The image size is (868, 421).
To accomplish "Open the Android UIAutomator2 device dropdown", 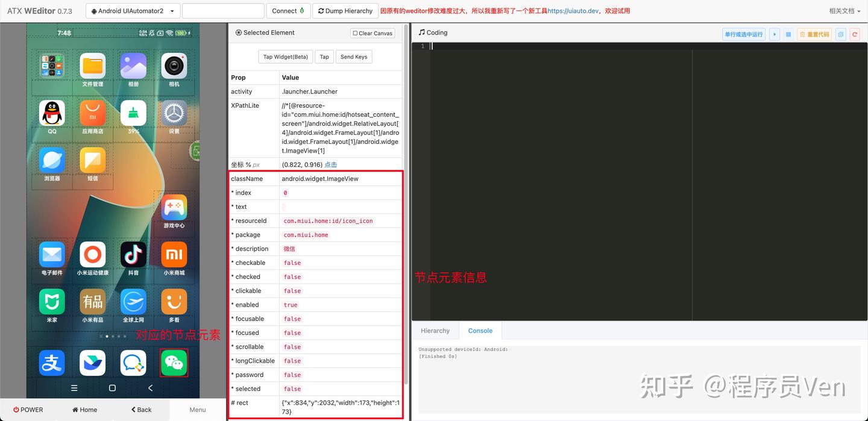I will (132, 10).
